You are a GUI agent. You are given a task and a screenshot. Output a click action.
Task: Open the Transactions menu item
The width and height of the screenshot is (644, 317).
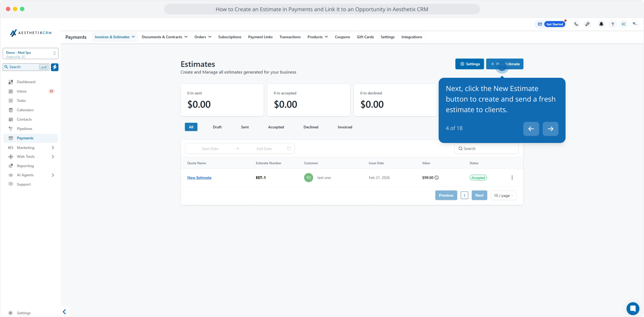(x=290, y=37)
